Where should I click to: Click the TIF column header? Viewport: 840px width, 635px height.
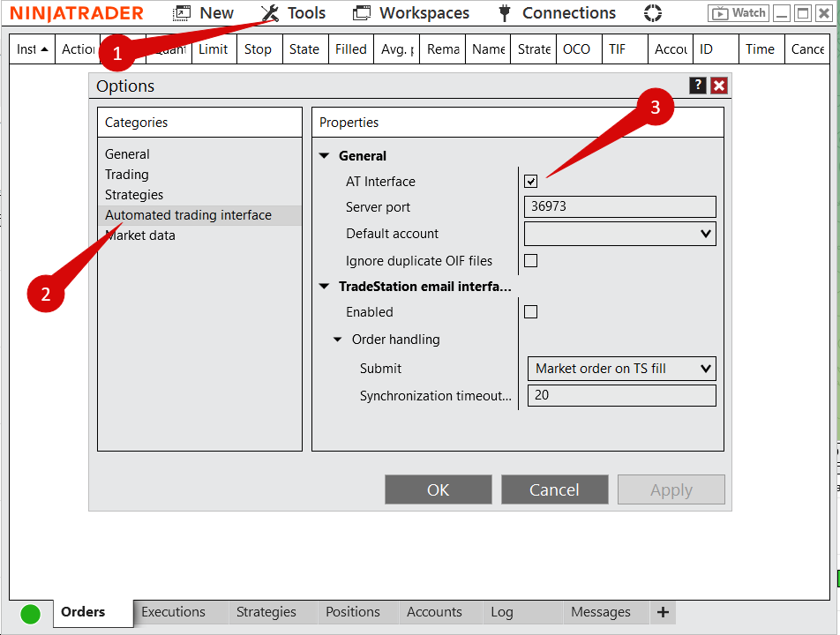click(x=624, y=49)
